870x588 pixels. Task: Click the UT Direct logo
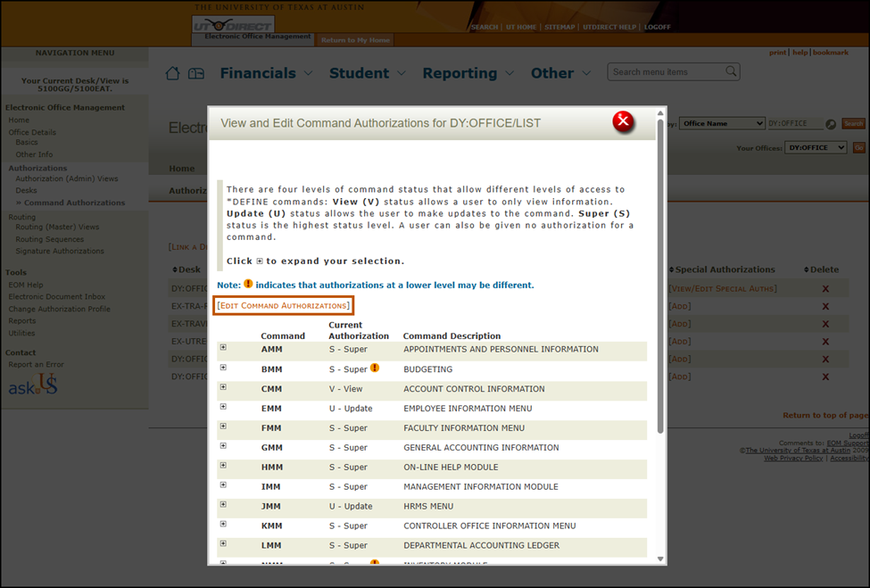pos(233,25)
